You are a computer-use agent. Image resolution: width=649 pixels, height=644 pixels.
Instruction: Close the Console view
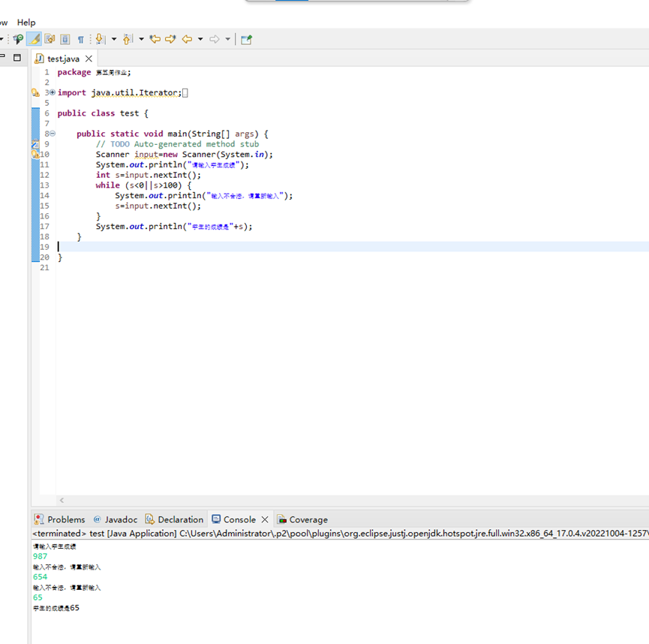tap(265, 519)
